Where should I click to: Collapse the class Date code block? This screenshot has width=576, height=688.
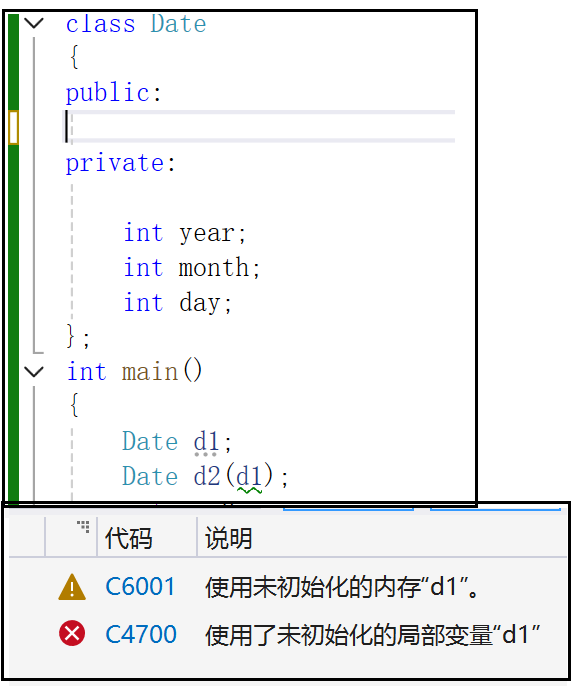(x=34, y=23)
